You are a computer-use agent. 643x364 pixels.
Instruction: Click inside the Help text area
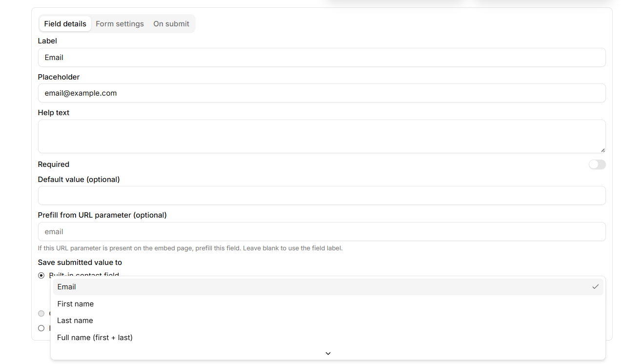point(322,137)
